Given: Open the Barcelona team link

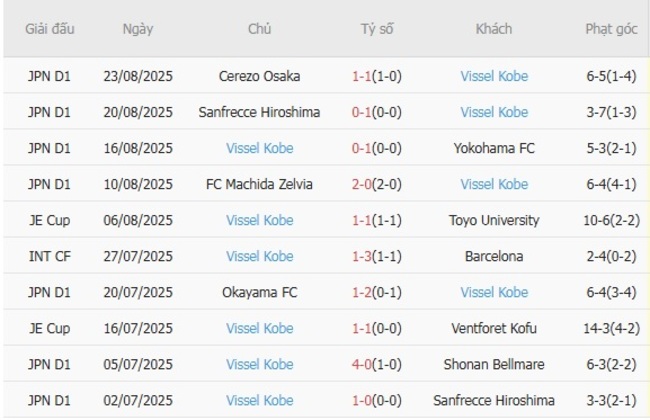Looking at the screenshot, I should tap(494, 256).
